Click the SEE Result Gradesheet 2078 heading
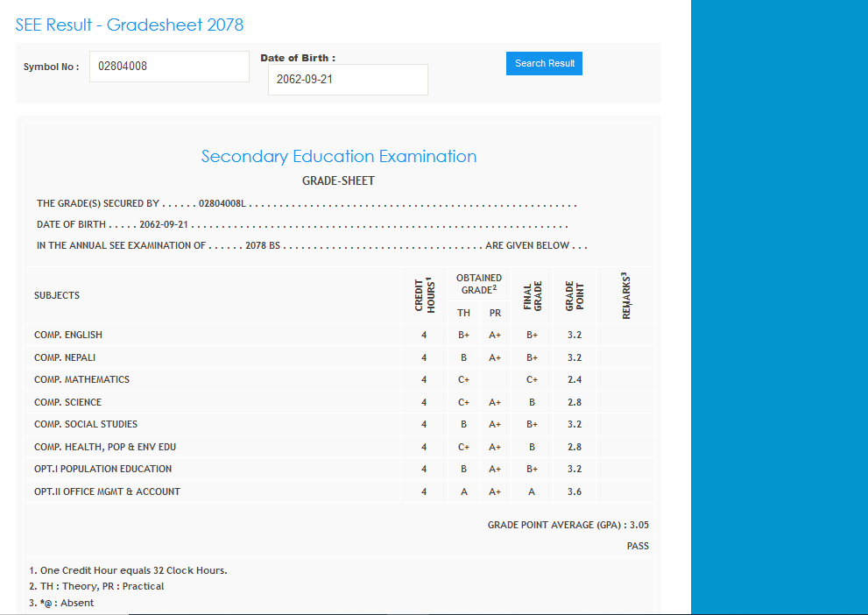The width and height of the screenshot is (868, 615). [x=130, y=25]
